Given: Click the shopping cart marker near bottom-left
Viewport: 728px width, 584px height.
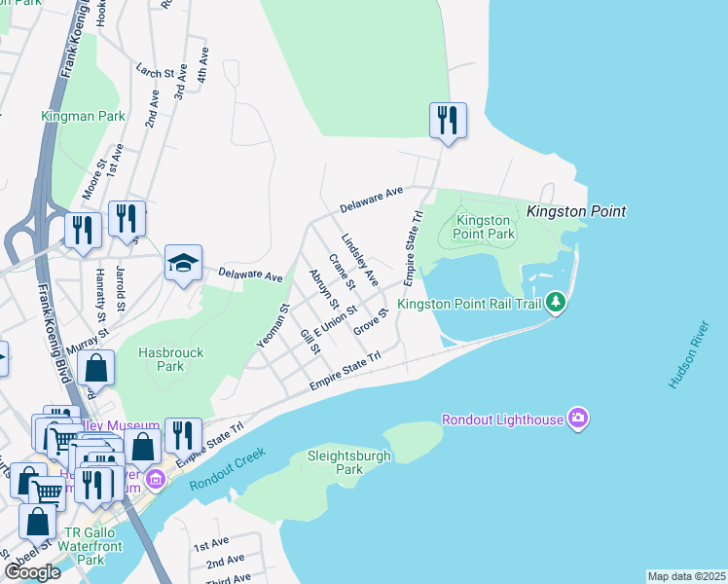Looking at the screenshot, I should click(x=49, y=492).
